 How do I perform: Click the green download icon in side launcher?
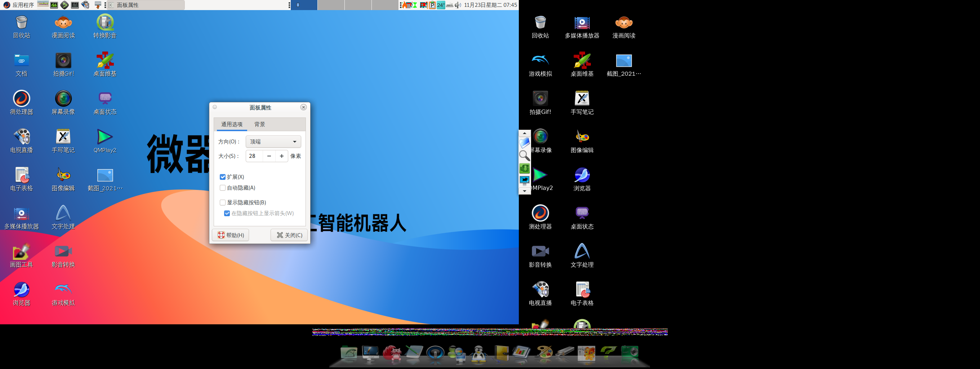click(524, 168)
